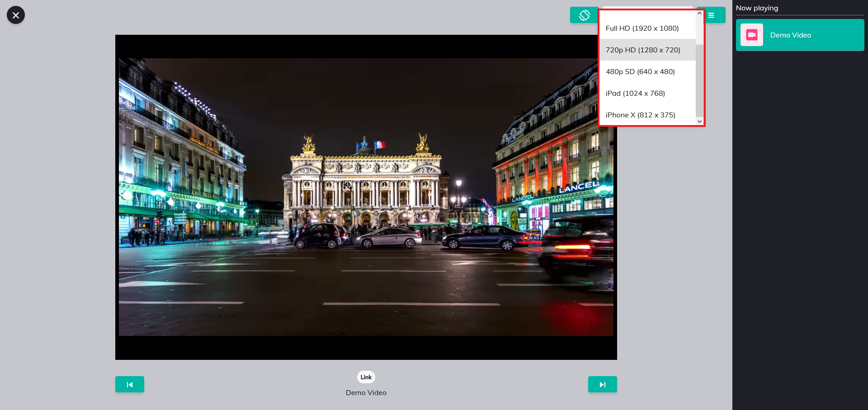Pick 480p SD (640 x 480) option

(x=640, y=71)
